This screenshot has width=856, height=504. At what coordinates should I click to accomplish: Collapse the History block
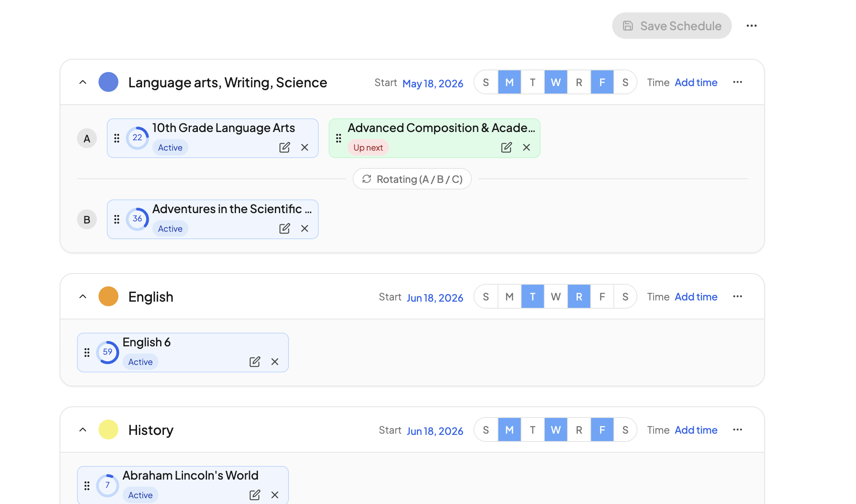coord(83,430)
